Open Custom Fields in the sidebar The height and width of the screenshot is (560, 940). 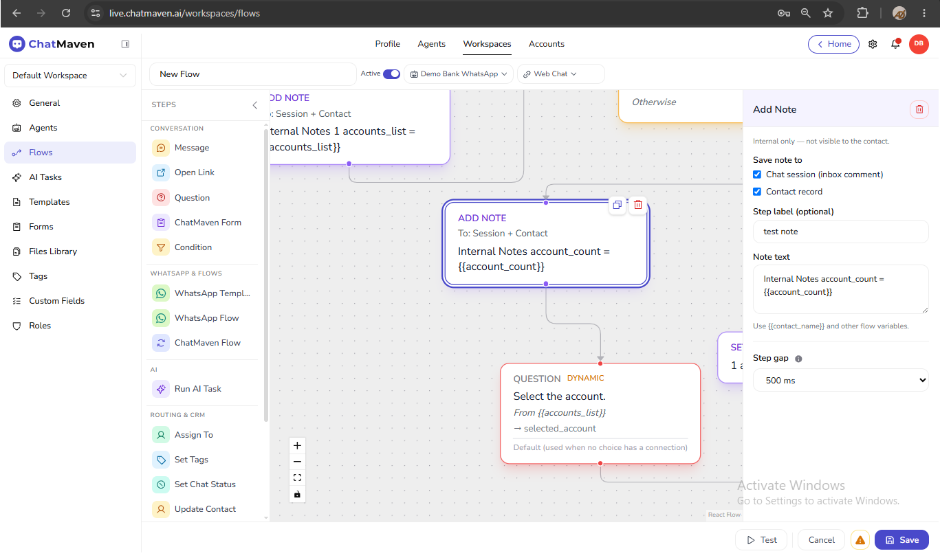[70, 301]
